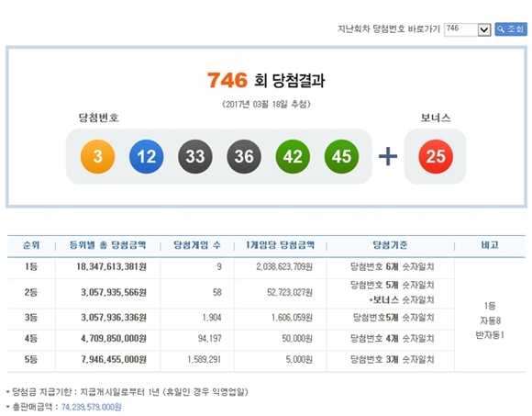Screen dimensions: 532x416
Task: Open the past draw number dropdown arrow
Action: (x=484, y=29)
